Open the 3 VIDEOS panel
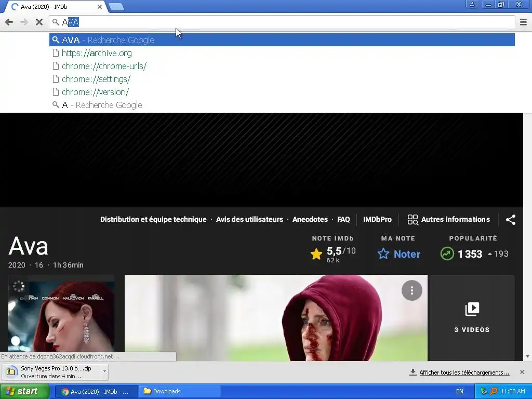 472,317
